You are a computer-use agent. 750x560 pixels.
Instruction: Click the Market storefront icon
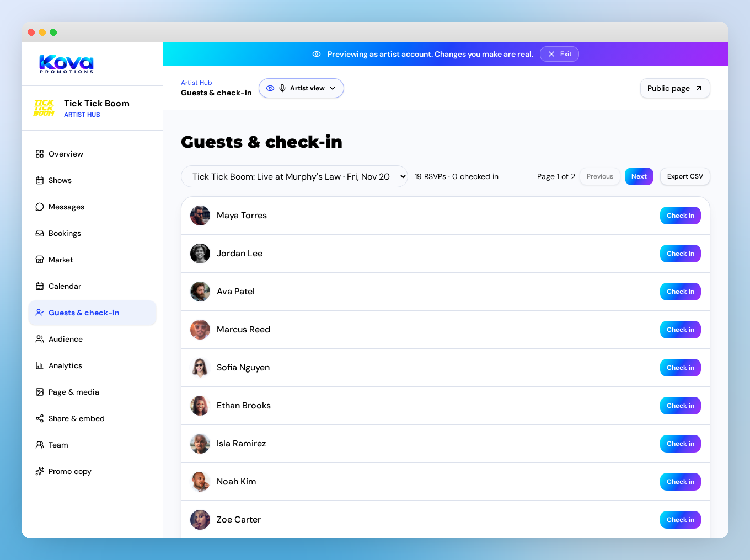click(x=40, y=260)
